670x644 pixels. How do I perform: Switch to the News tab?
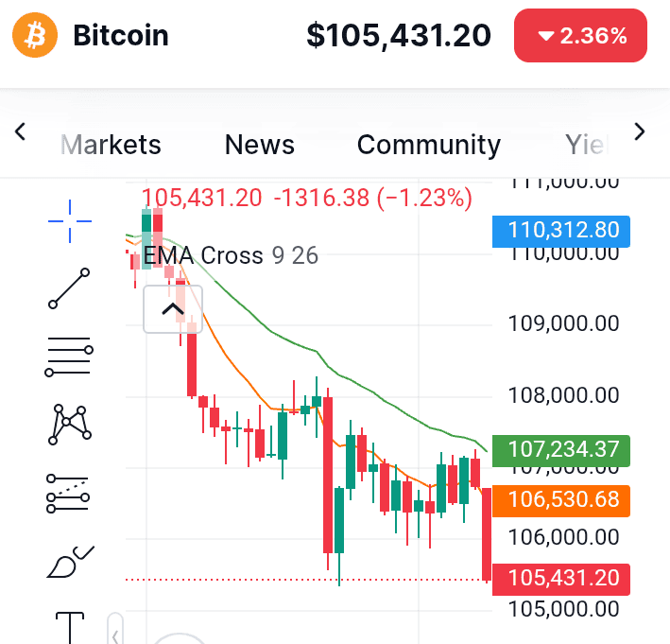tap(259, 145)
